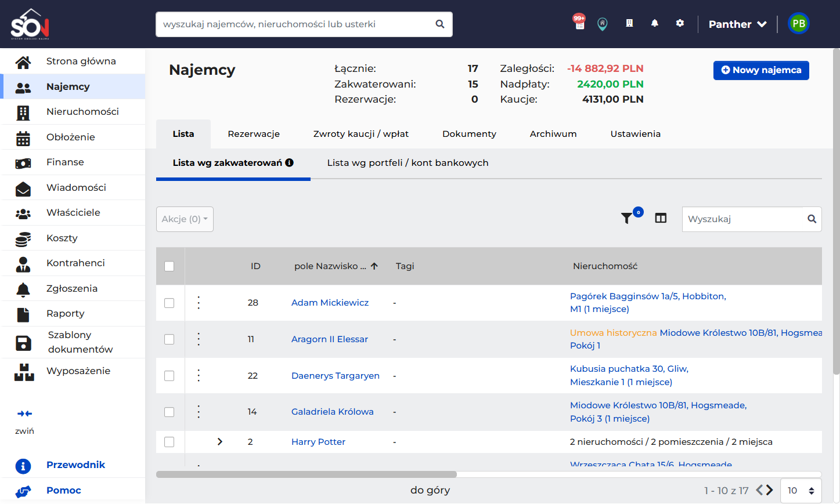The image size is (840, 504).
Task: Click the do góry link
Action: coord(430,490)
